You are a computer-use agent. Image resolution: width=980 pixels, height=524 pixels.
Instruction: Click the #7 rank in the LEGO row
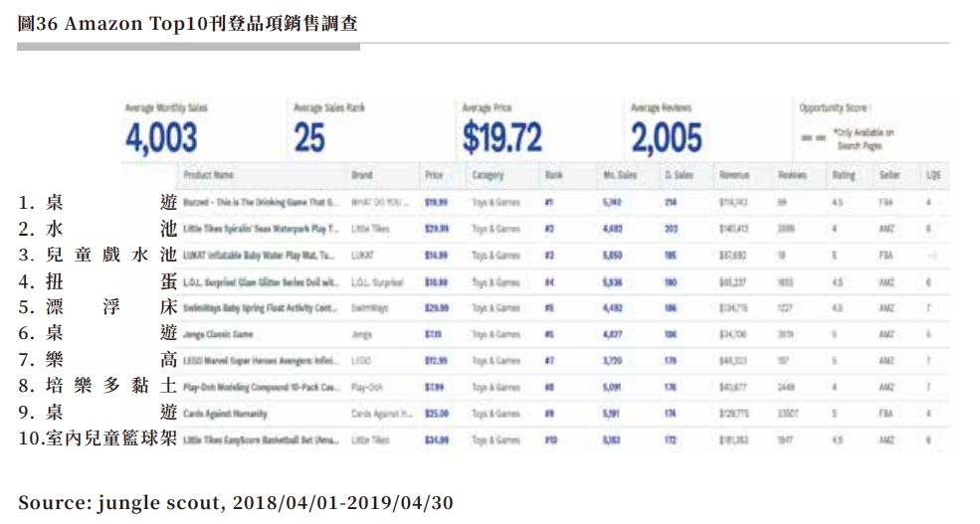point(549,360)
